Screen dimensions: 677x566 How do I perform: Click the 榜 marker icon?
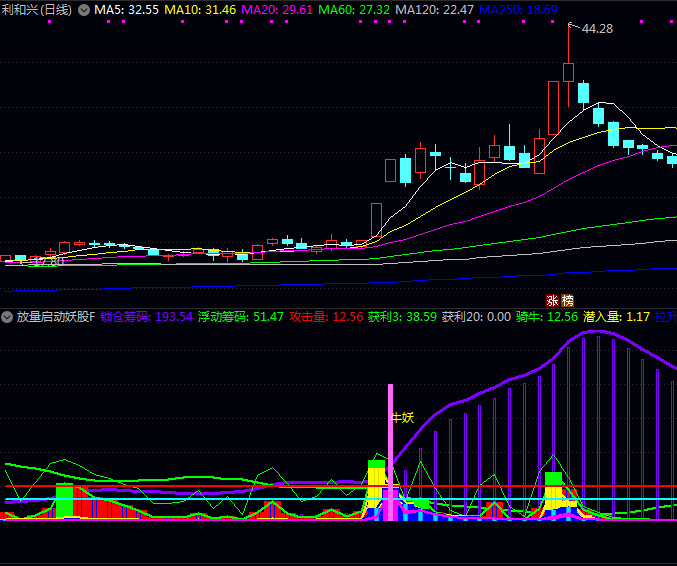click(x=568, y=301)
